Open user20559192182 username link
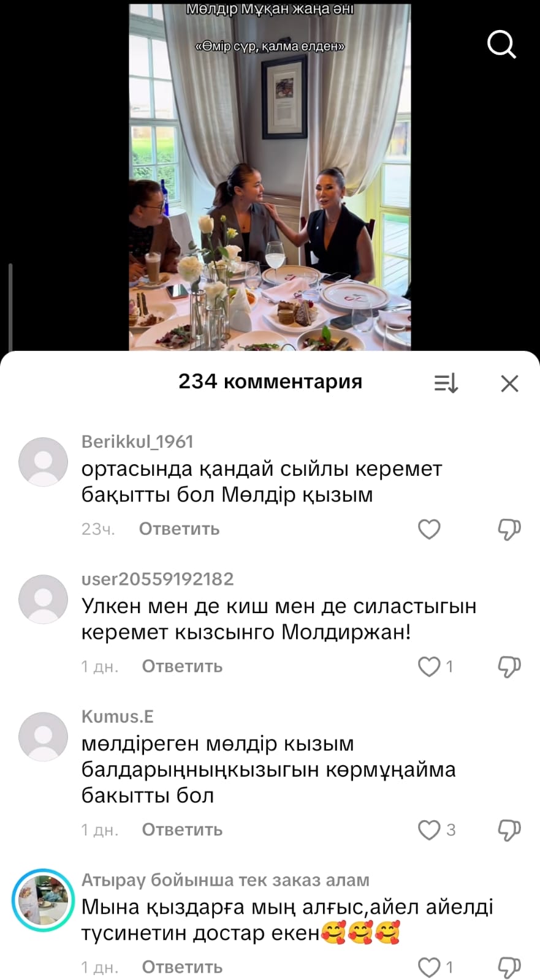Image resolution: width=540 pixels, height=980 pixels. (158, 579)
